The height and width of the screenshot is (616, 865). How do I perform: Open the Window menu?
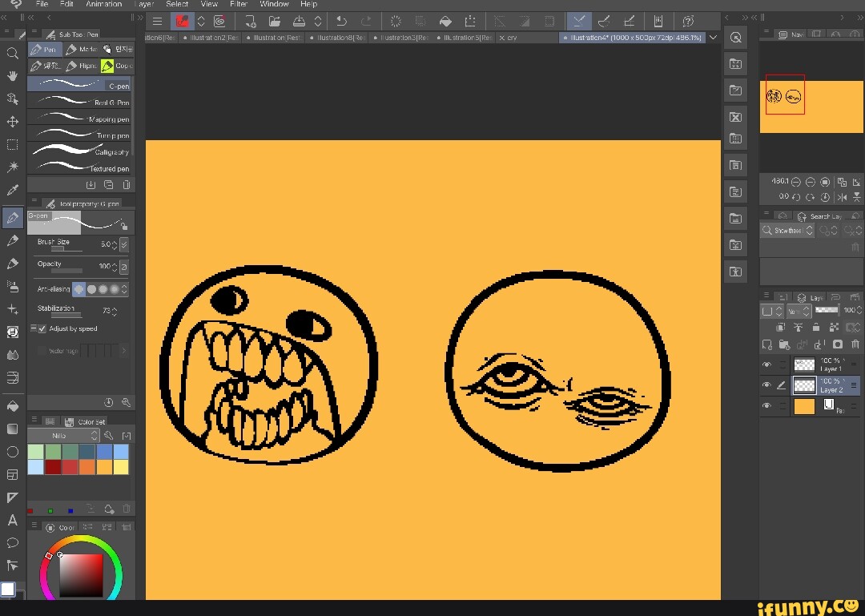pos(274,4)
